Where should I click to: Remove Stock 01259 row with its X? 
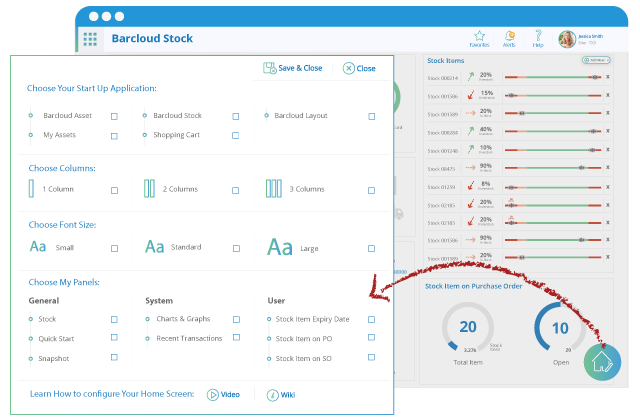pos(608,187)
